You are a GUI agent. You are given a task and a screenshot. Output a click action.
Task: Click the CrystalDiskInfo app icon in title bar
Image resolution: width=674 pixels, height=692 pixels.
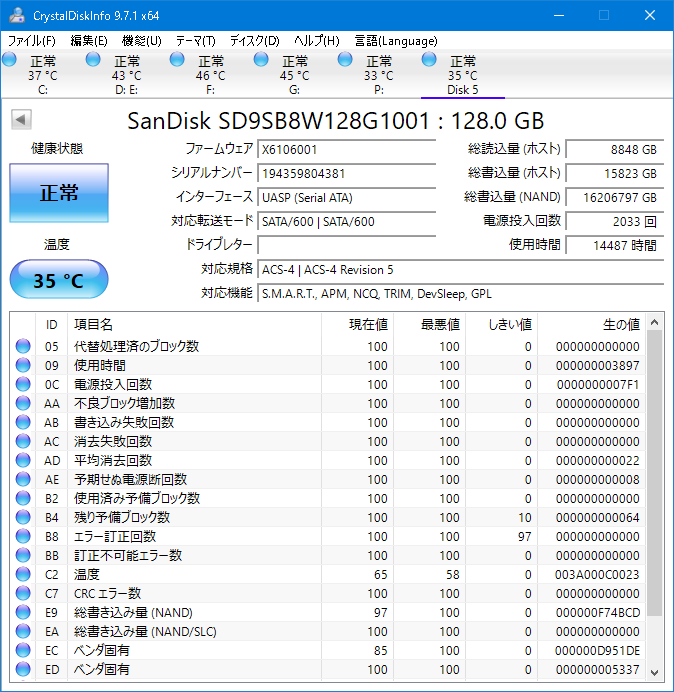tap(17, 15)
